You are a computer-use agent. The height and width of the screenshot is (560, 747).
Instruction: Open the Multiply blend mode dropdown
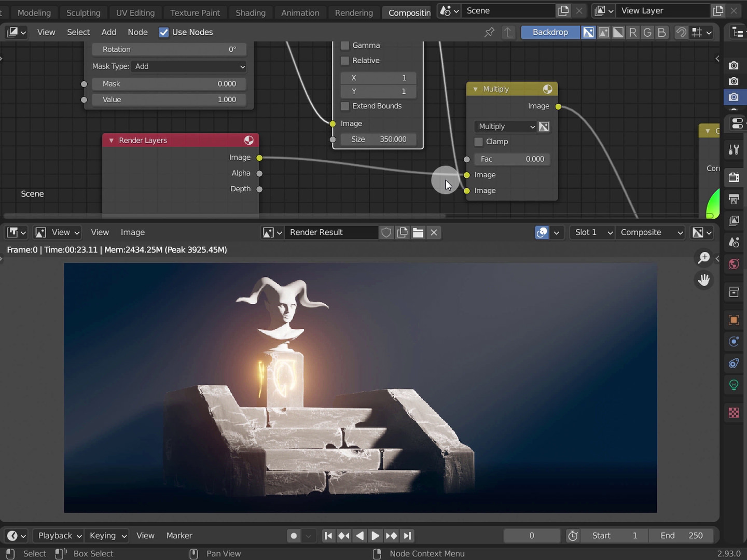[506, 127]
